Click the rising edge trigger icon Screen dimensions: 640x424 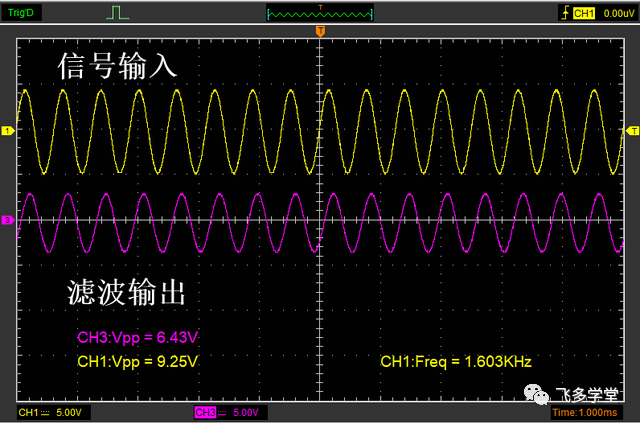click(565, 13)
